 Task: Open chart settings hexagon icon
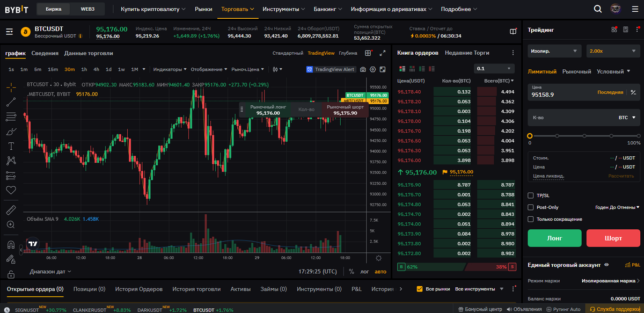pyautogui.click(x=372, y=69)
